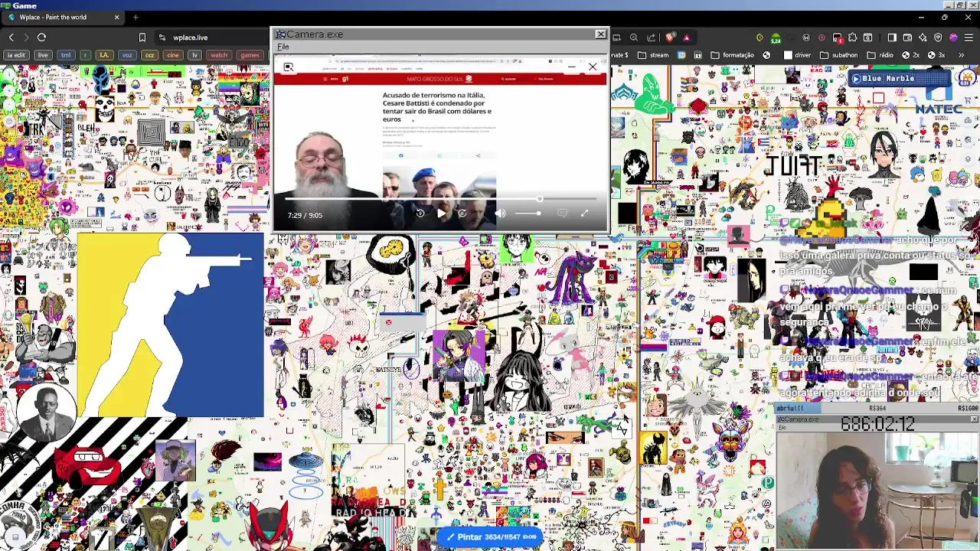Open the 'lv' bookmark
Image resolution: width=980 pixels, height=551 pixels.
click(194, 55)
